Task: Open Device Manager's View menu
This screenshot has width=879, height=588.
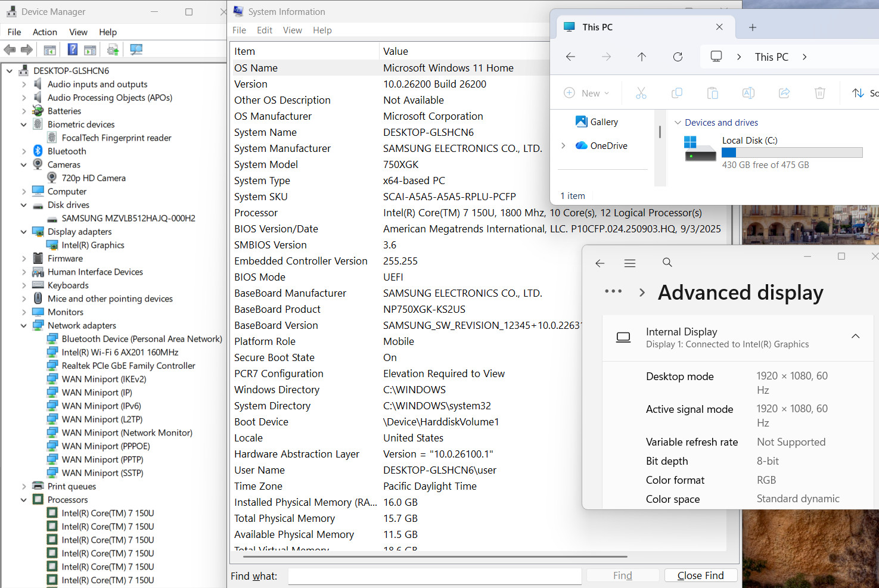Action: pos(78,32)
